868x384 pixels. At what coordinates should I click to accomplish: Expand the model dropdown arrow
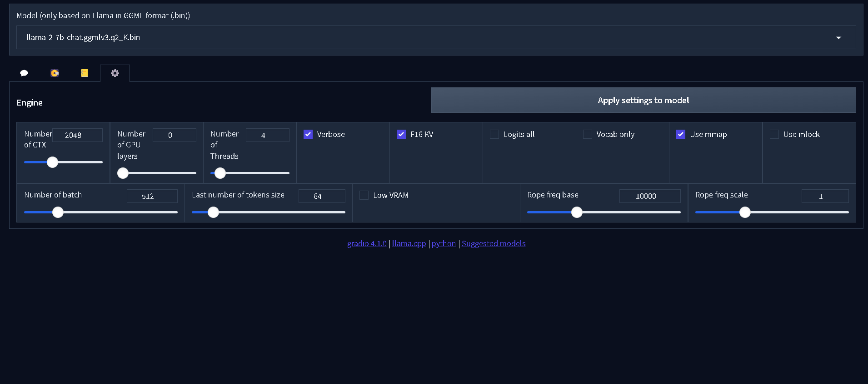coord(838,38)
